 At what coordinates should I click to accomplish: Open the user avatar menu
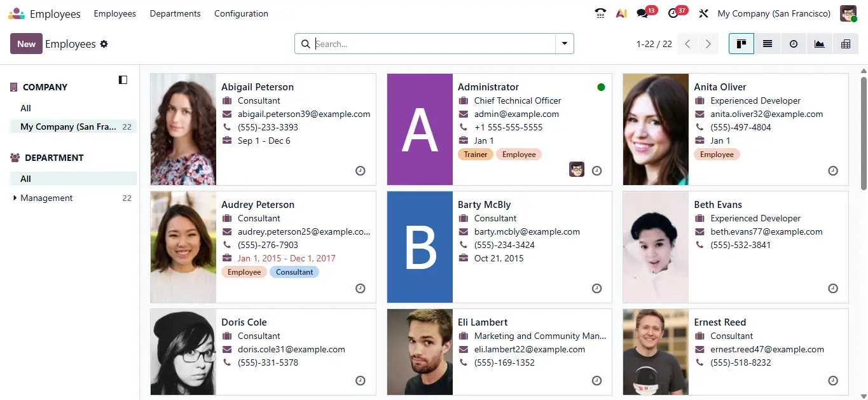(849, 13)
